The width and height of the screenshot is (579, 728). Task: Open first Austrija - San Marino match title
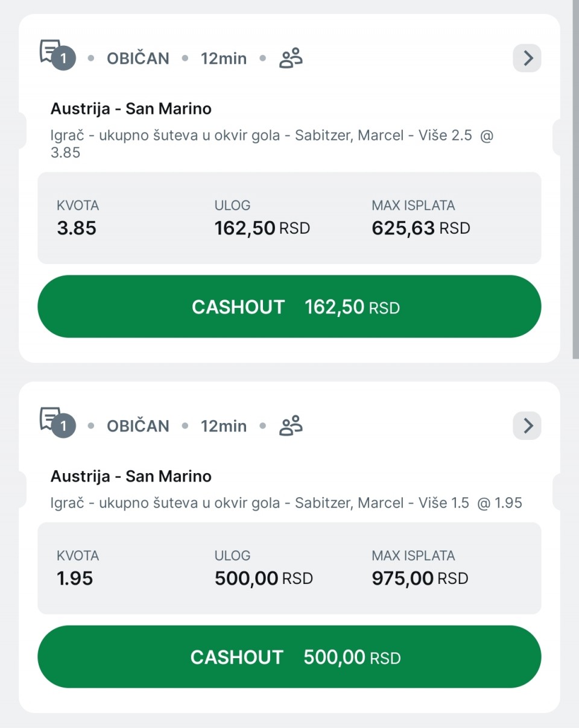pyautogui.click(x=131, y=109)
